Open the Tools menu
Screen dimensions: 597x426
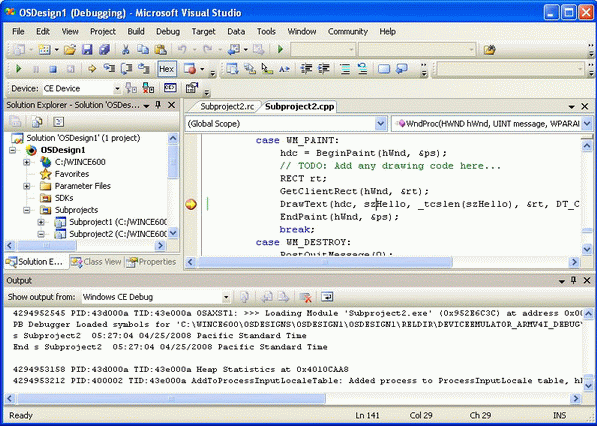click(266, 32)
